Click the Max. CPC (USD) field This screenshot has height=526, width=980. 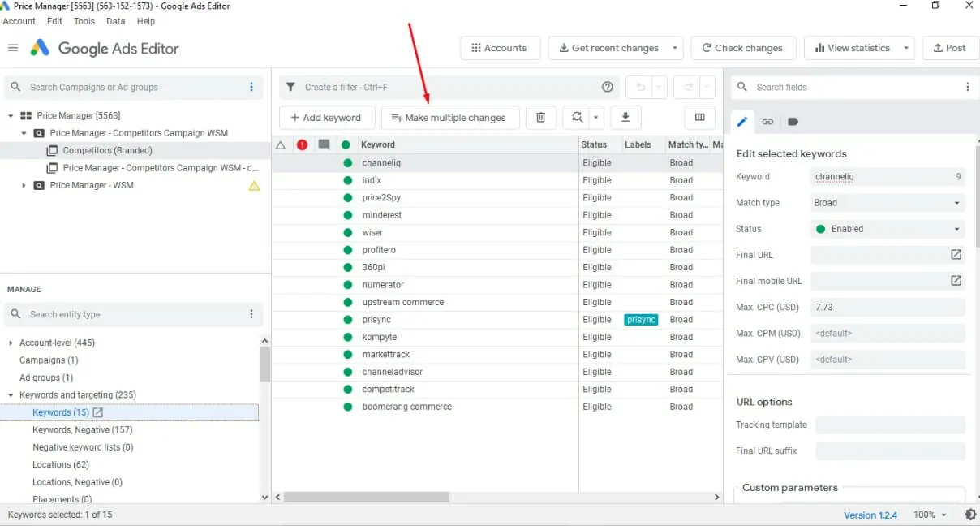coord(888,308)
